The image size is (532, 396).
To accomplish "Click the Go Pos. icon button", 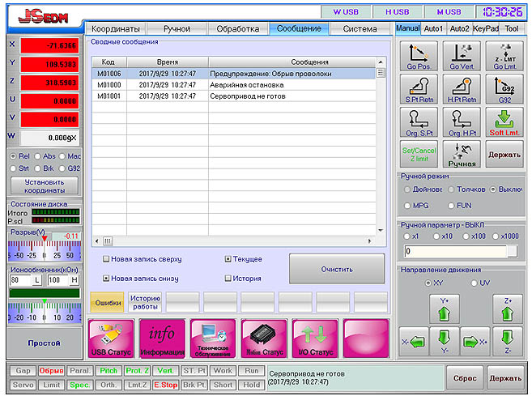I will (x=419, y=56).
